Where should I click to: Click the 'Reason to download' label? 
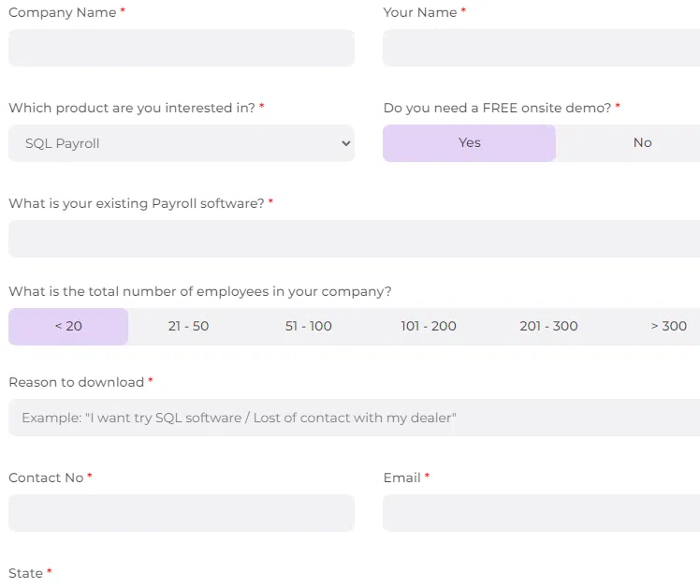[x=77, y=382]
